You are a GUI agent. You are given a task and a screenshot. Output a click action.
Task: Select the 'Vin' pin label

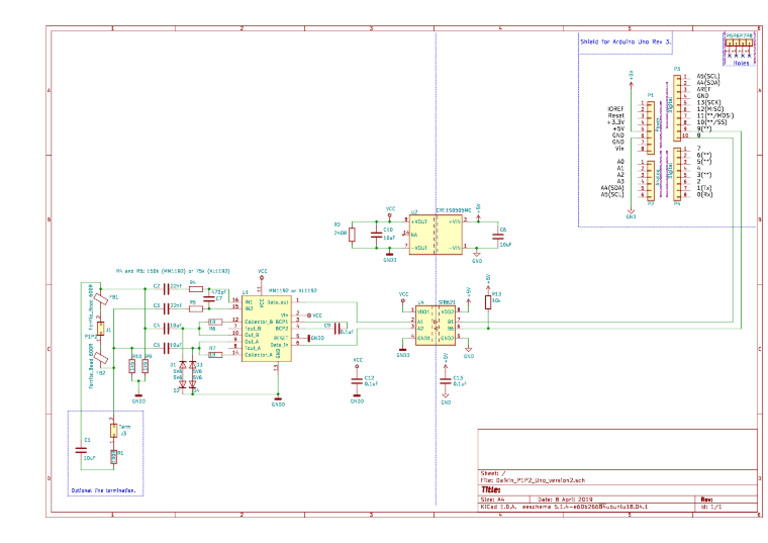(x=620, y=148)
